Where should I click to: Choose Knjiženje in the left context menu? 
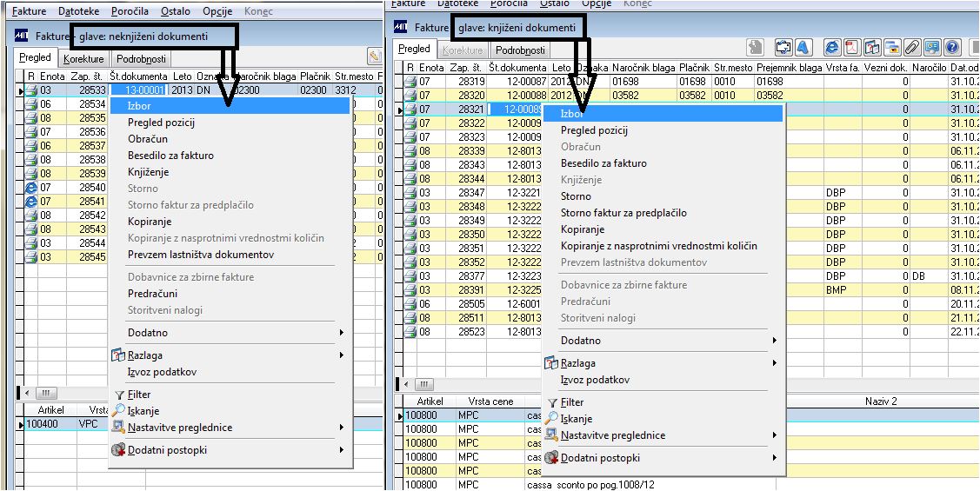148,172
